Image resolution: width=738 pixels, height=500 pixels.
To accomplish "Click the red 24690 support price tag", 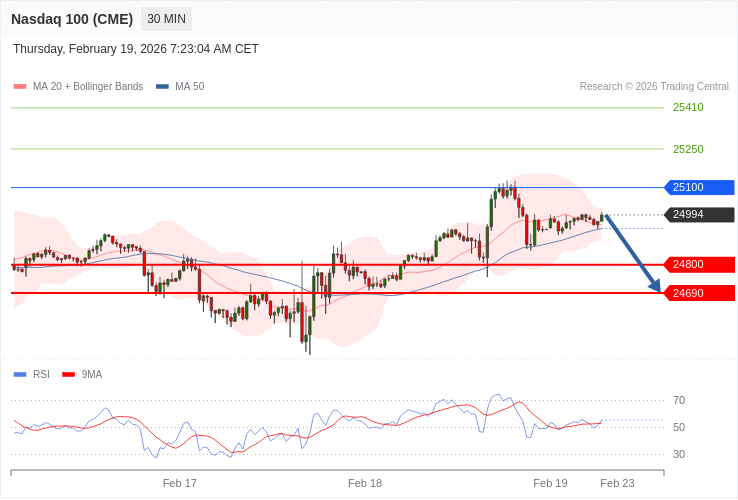I will pos(698,293).
